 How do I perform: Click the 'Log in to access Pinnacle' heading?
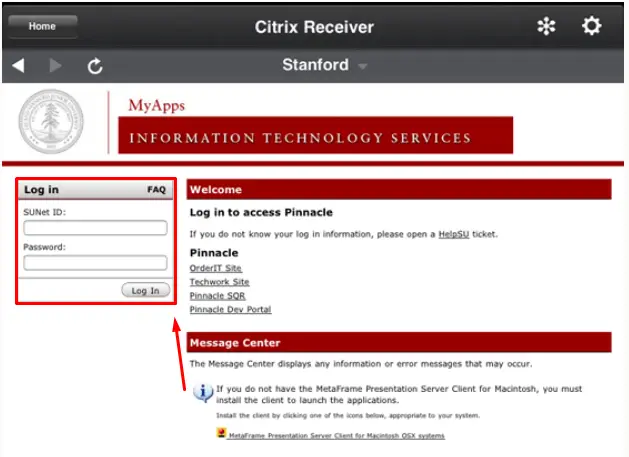[261, 213]
